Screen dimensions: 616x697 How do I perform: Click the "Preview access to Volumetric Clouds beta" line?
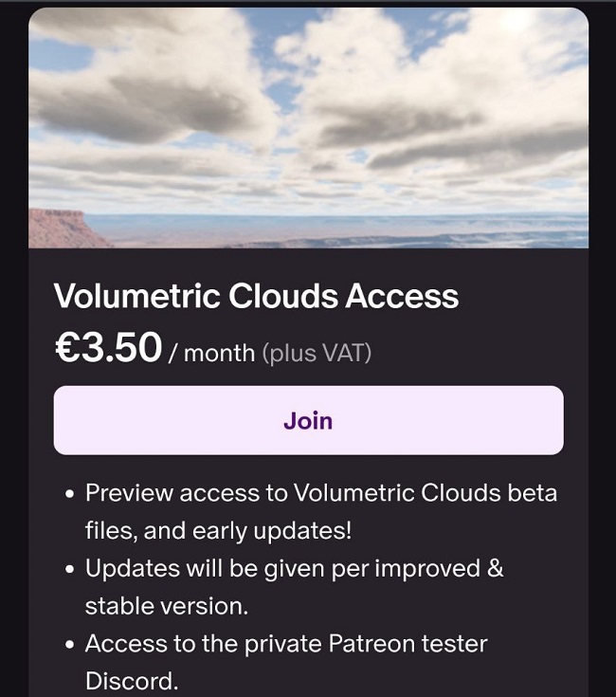(321, 493)
